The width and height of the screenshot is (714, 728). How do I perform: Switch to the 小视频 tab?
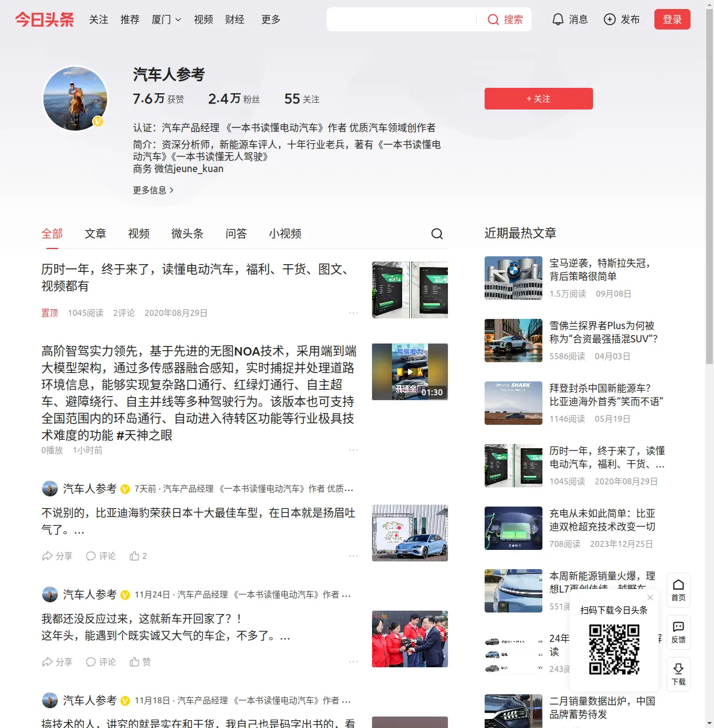[285, 233]
